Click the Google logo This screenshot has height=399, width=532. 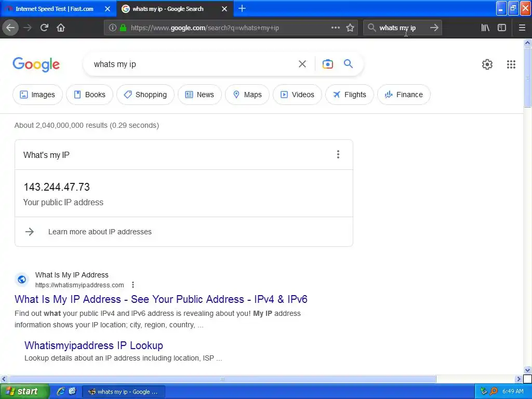pyautogui.click(x=36, y=64)
